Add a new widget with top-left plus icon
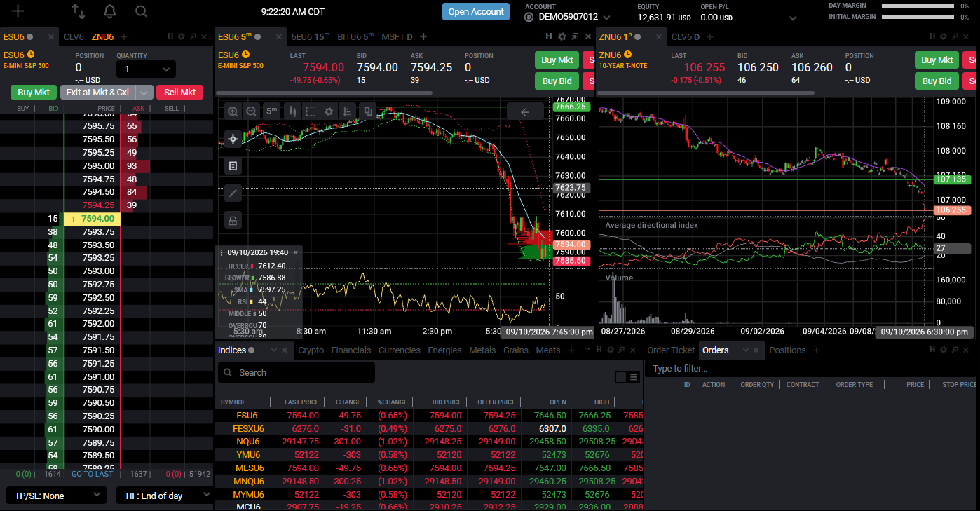The height and width of the screenshot is (511, 980). point(18,11)
